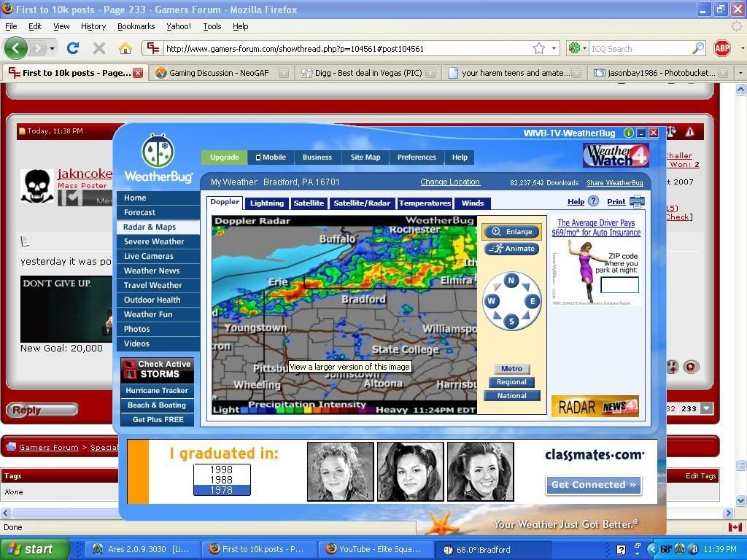Click the Canadian flag status bar icon
The height and width of the screenshot is (560, 747).
click(x=735, y=527)
